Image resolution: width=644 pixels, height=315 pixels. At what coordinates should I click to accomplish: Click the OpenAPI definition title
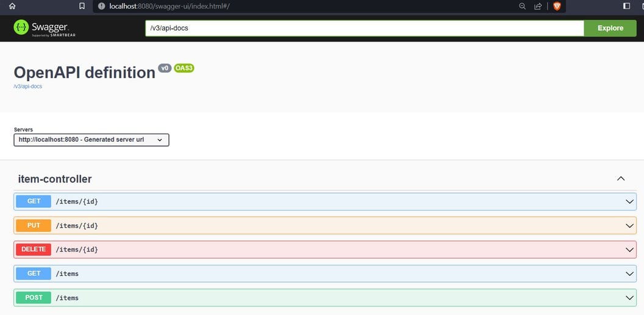(85, 73)
